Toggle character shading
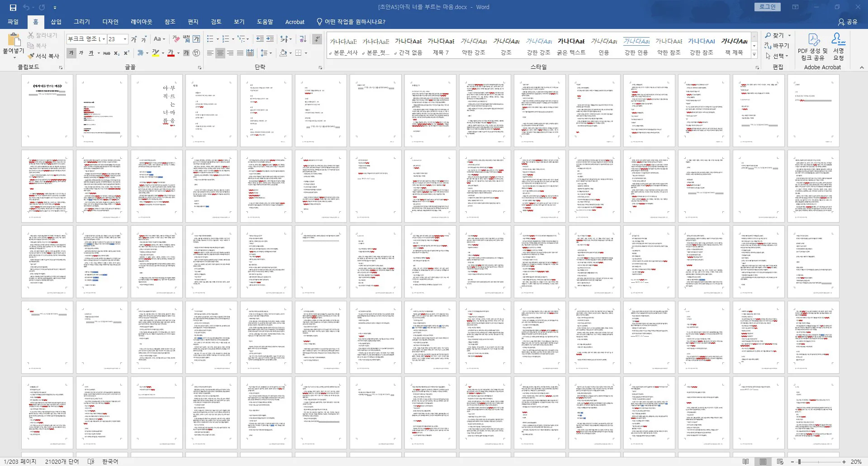 coord(186,53)
